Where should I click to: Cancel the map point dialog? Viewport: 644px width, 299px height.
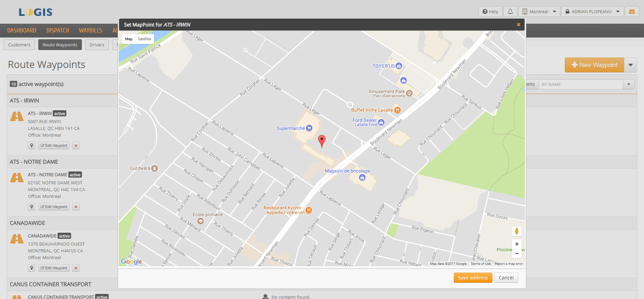(506, 278)
